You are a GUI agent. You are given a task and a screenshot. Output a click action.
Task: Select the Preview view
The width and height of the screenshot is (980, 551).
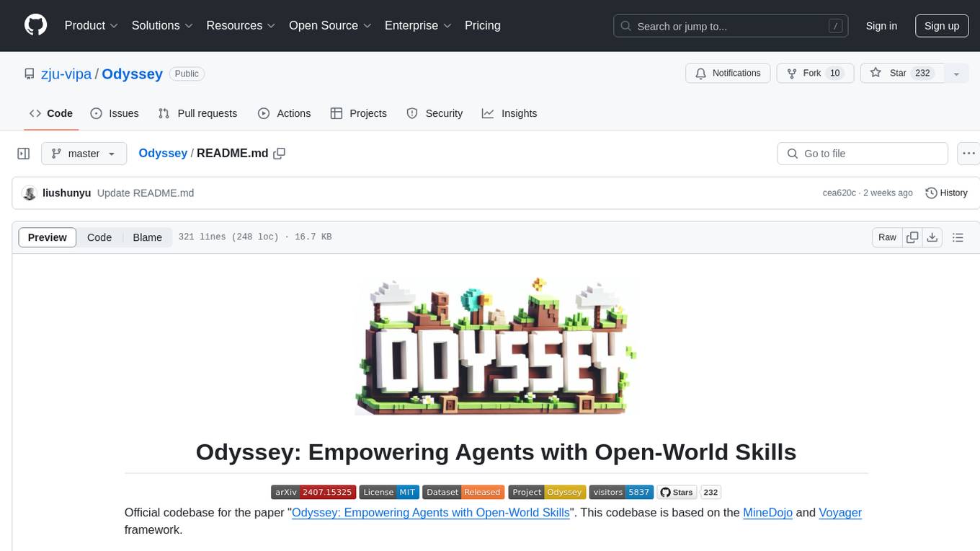tap(48, 237)
